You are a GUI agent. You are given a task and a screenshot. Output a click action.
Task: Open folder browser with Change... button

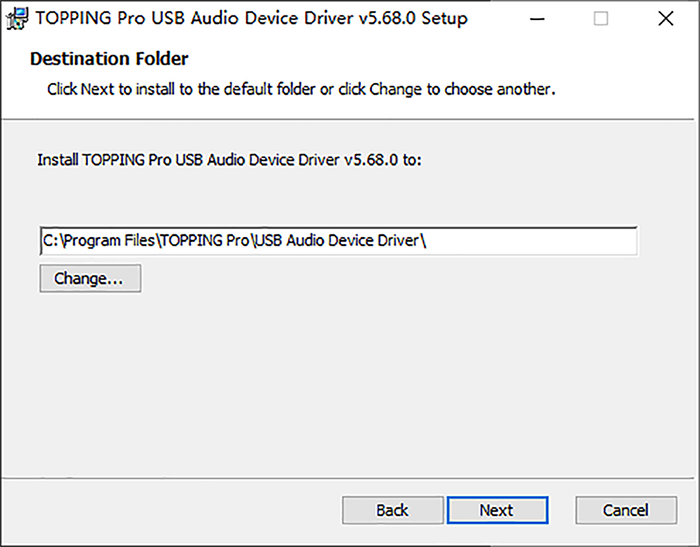(x=90, y=279)
